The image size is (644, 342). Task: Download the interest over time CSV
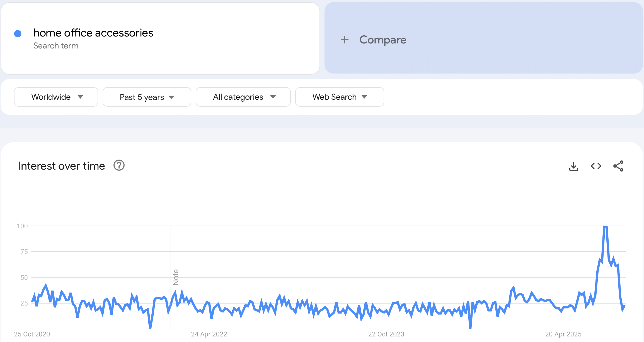pos(573,166)
